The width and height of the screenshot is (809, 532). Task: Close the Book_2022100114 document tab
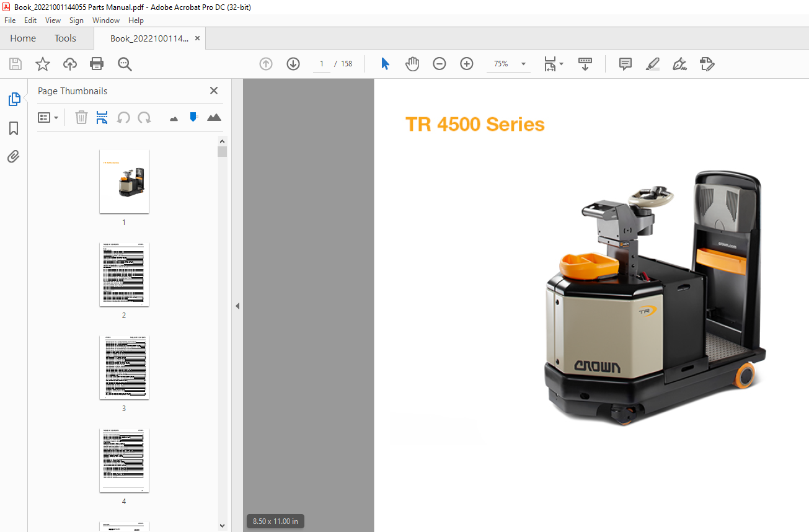(197, 38)
